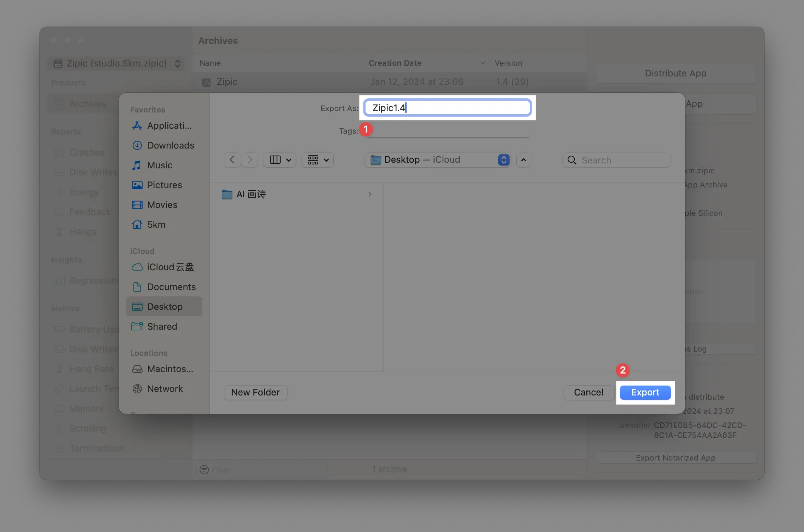Go back with the left chevron
The image size is (804, 532).
pos(232,160)
